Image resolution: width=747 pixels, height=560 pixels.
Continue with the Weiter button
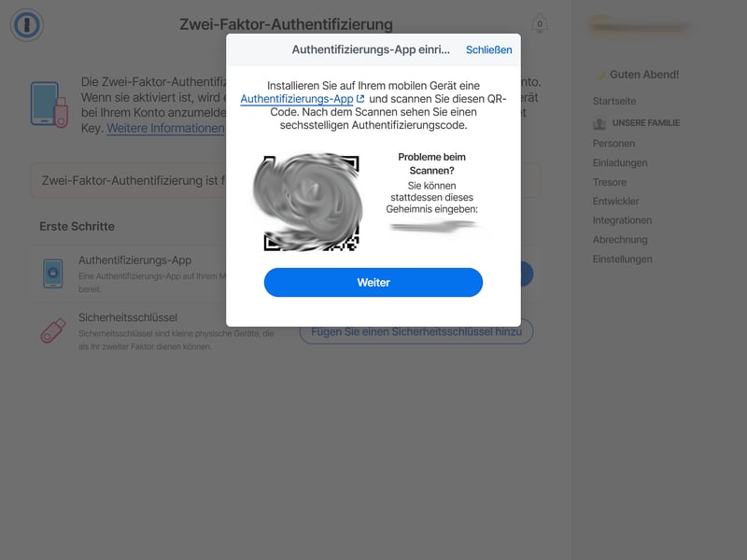coord(373,283)
